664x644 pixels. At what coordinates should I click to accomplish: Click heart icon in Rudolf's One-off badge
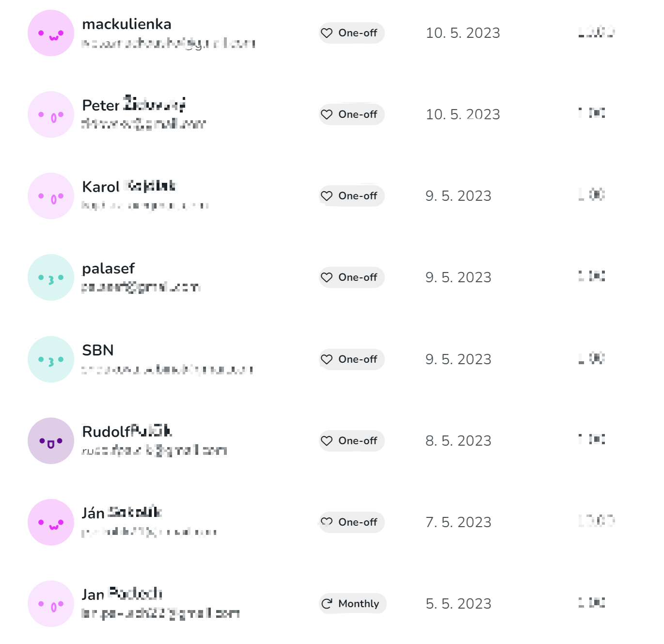point(327,441)
